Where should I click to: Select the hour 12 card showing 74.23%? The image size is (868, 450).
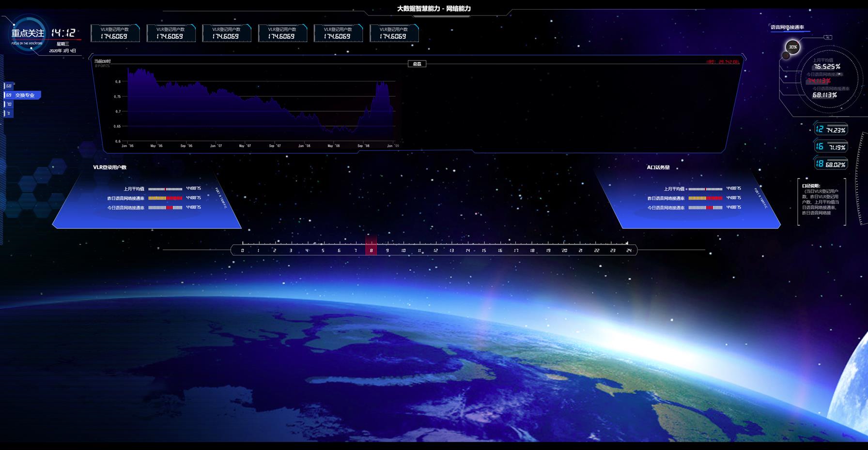[830, 129]
